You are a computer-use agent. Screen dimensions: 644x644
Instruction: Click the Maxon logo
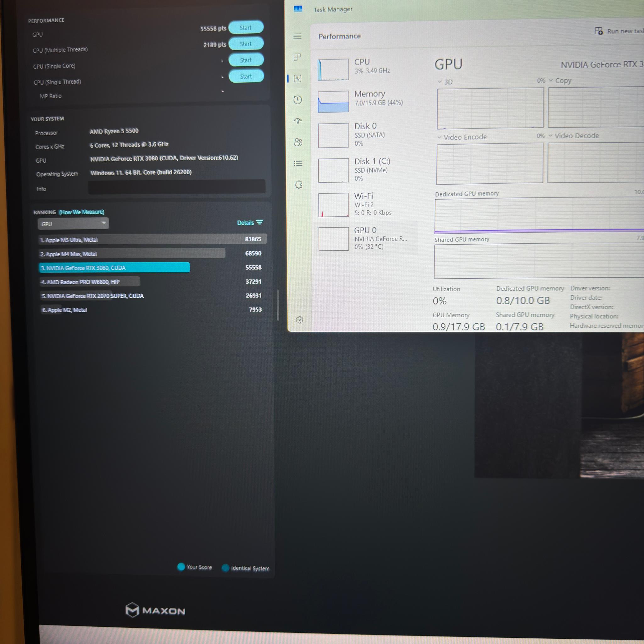click(155, 610)
